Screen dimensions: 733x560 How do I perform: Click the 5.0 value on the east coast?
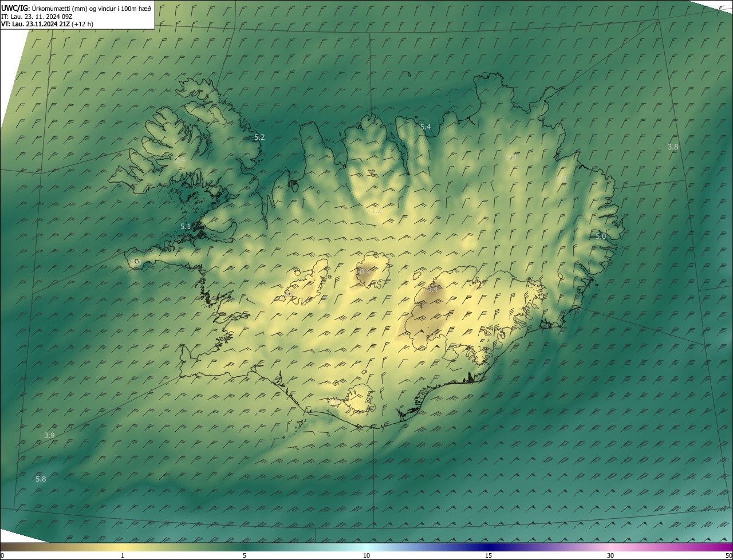tap(601, 236)
